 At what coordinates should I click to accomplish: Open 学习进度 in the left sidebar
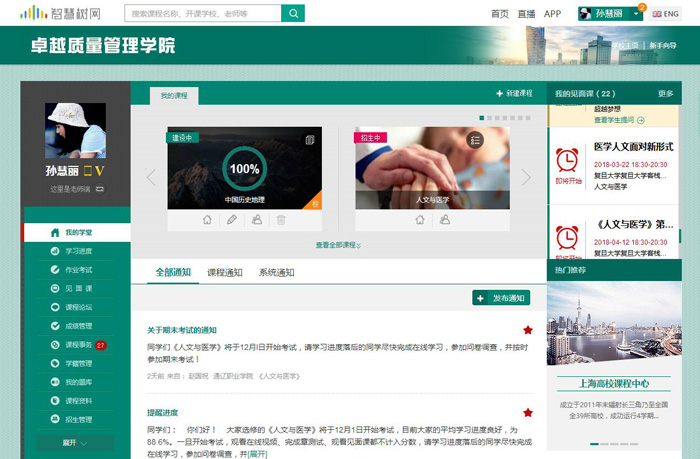click(78, 250)
